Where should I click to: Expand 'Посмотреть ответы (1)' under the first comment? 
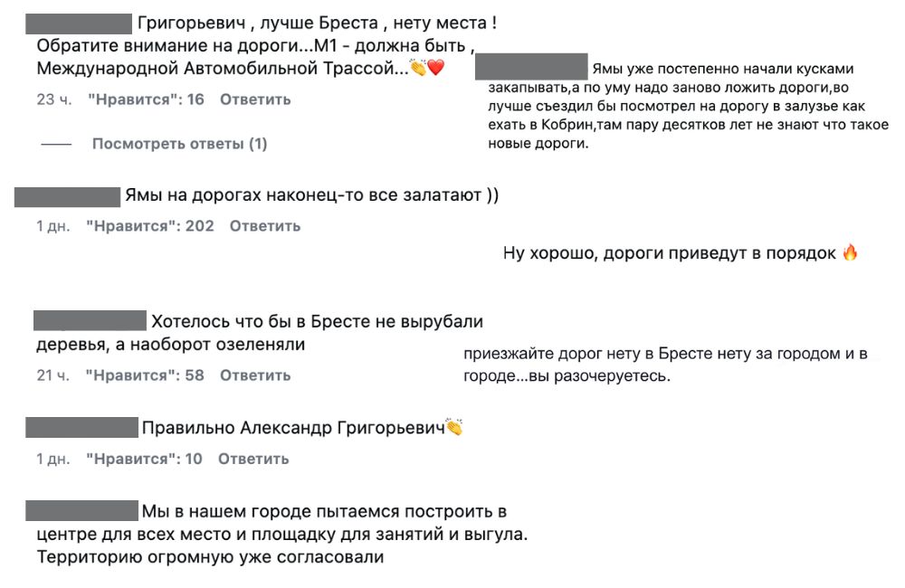[x=178, y=142]
